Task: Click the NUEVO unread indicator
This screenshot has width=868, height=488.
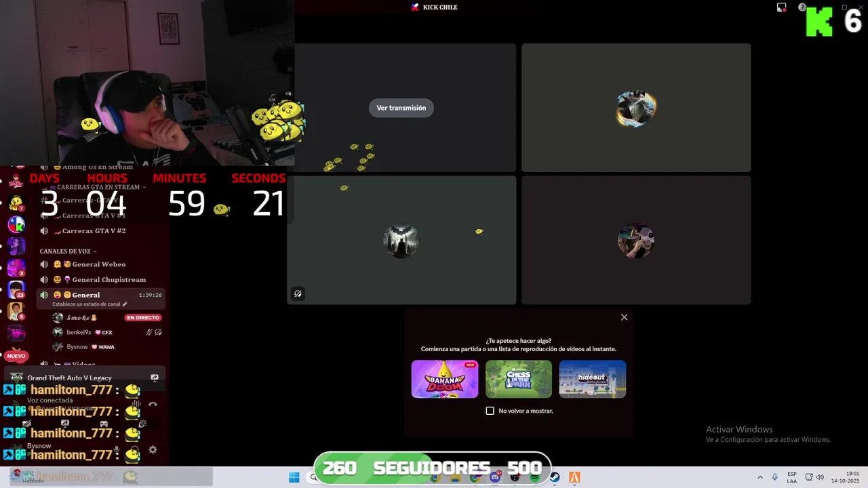Action: pyautogui.click(x=16, y=356)
